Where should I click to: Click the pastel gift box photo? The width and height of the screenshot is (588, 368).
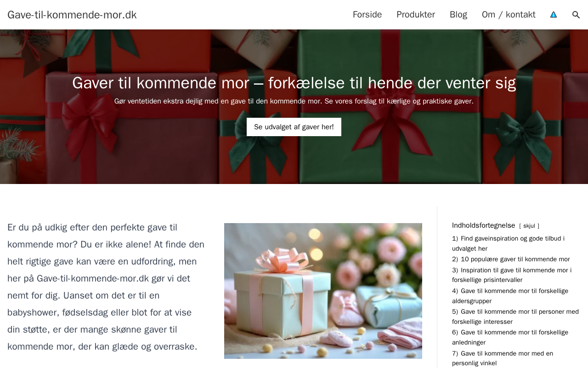coord(323,291)
